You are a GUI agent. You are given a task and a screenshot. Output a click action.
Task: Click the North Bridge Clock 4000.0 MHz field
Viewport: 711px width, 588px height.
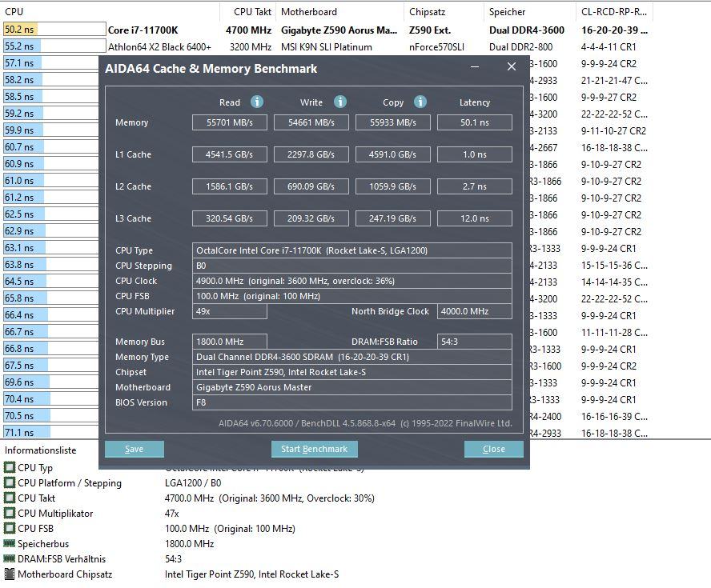pyautogui.click(x=475, y=311)
